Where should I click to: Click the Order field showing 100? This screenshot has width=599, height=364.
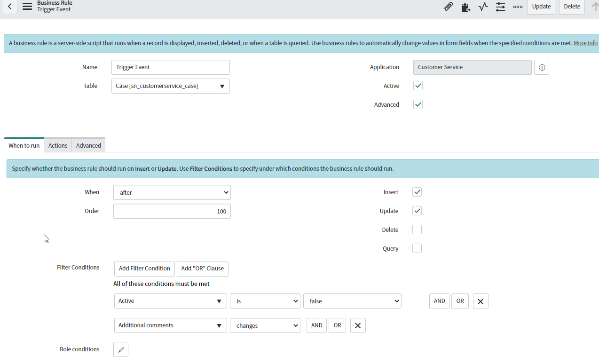tap(172, 211)
